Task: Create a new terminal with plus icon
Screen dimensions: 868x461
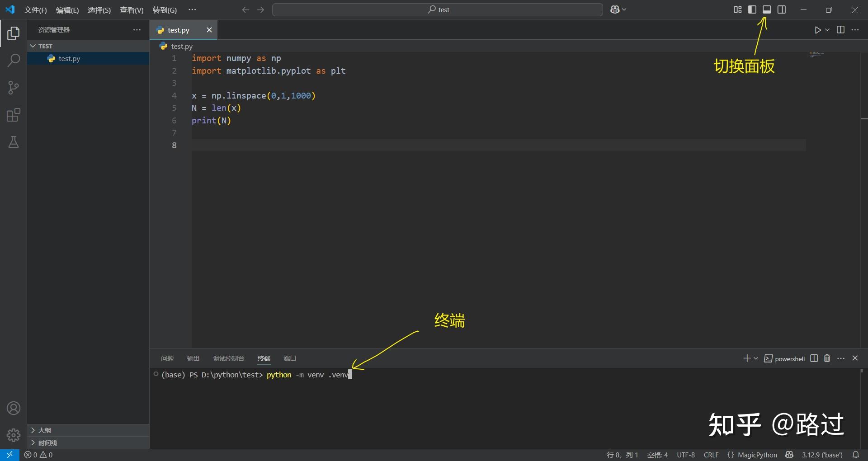Action: click(x=747, y=358)
